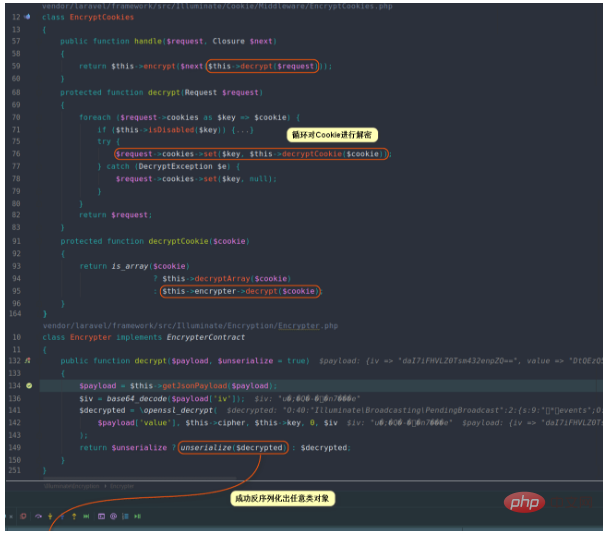The height and width of the screenshot is (535, 603).
Task: Click the blue frames list icon
Action: tap(125, 516)
